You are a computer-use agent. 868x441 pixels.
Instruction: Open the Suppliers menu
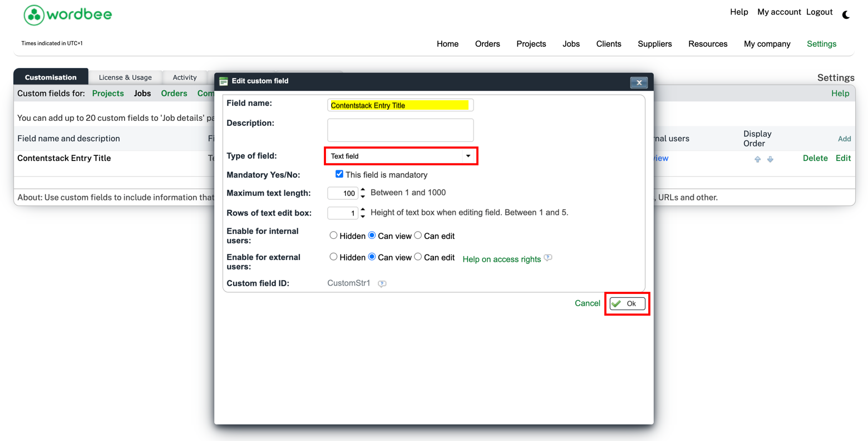click(655, 44)
